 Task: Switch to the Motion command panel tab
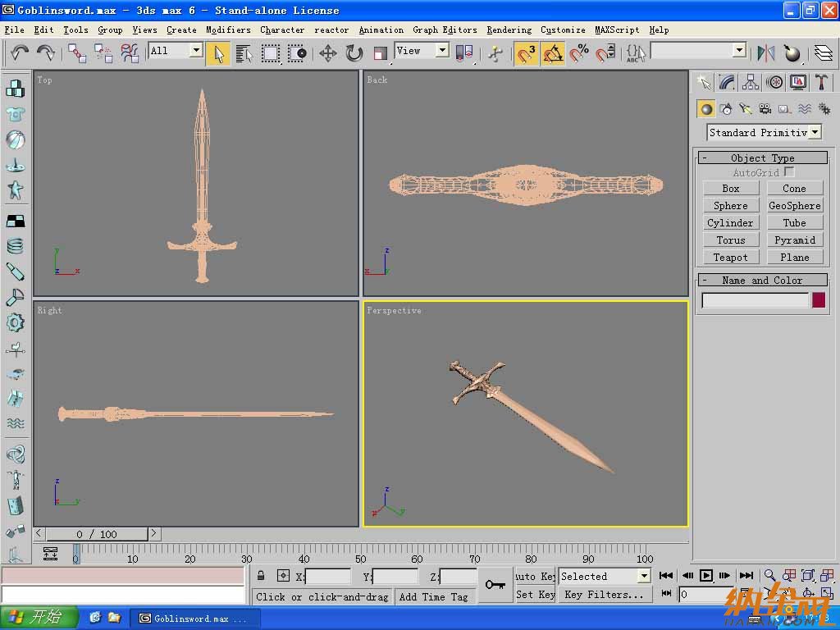point(774,82)
